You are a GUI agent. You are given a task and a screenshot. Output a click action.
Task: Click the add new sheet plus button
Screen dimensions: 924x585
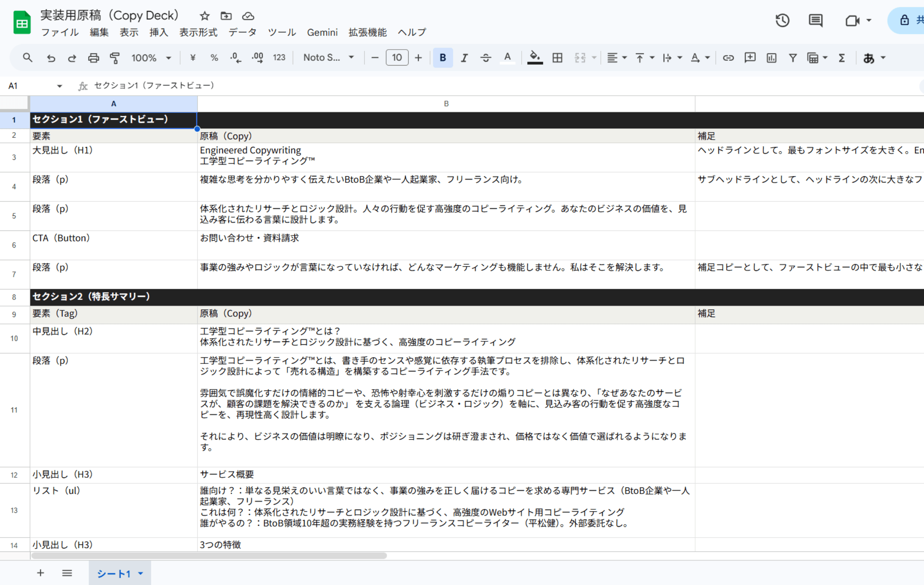coord(41,573)
